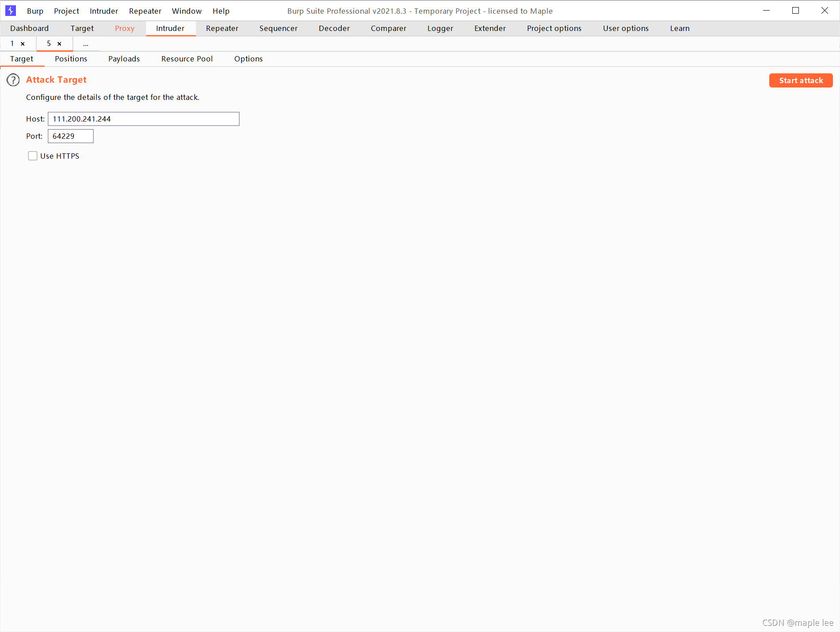This screenshot has height=632, width=840.
Task: Select Intruder attack tab 1
Action: tap(12, 44)
